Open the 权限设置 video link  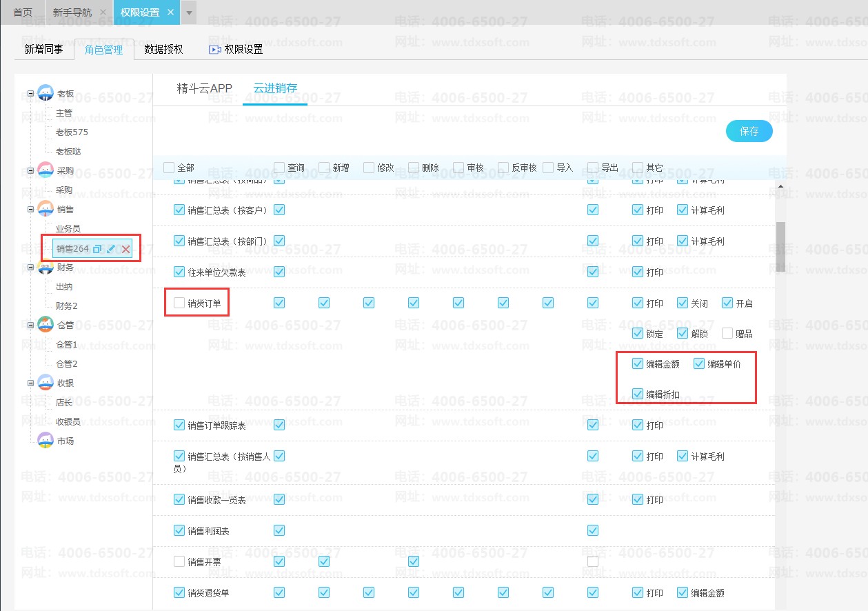tap(236, 50)
